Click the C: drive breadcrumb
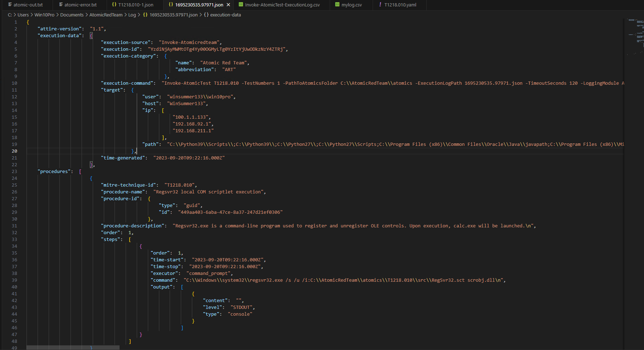644x350 pixels. [x=10, y=15]
